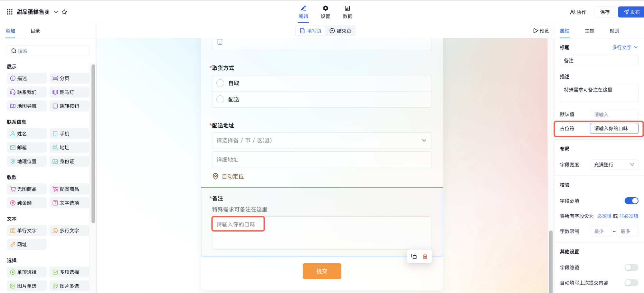Set all fields to 必须填
644x293 pixels.
point(604,216)
